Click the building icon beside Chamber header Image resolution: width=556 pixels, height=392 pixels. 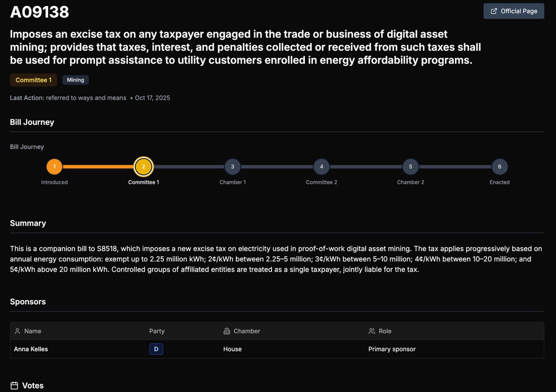[227, 331]
